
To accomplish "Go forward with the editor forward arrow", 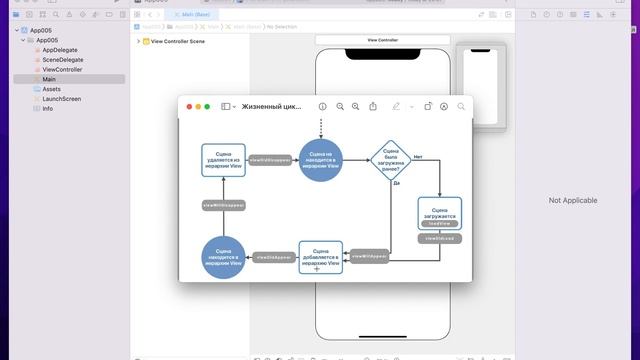I will (159, 15).
